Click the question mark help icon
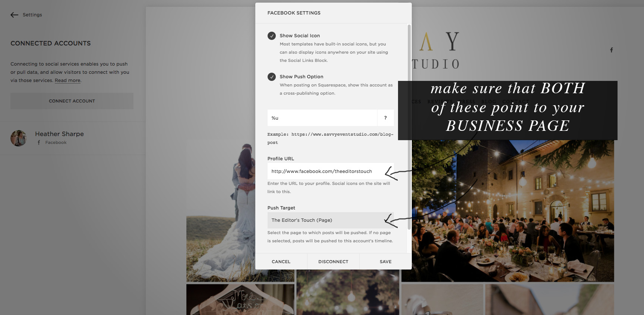 tap(385, 118)
